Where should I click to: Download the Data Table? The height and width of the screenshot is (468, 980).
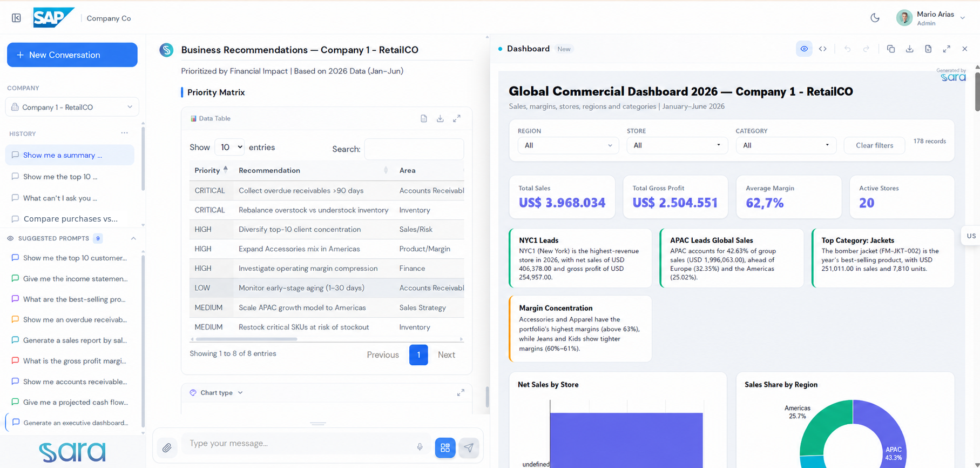pyautogui.click(x=440, y=118)
